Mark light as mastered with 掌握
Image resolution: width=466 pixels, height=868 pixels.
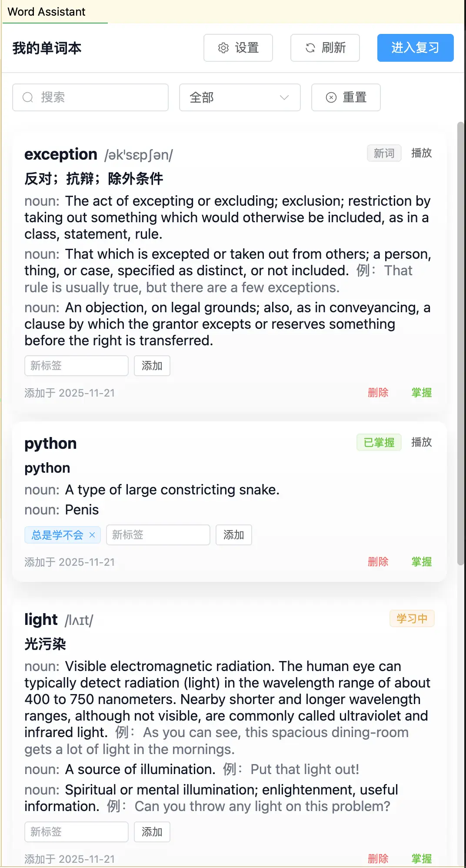[421, 859]
